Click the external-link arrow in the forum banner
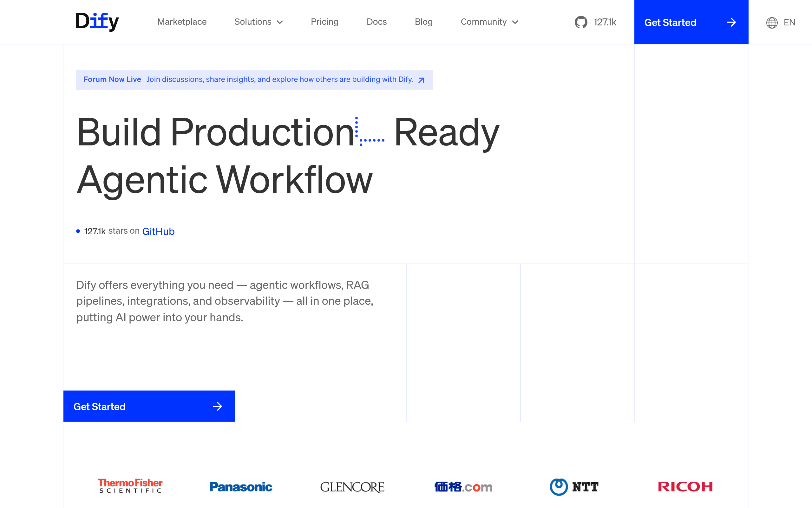This screenshot has height=508, width=812. click(x=421, y=80)
